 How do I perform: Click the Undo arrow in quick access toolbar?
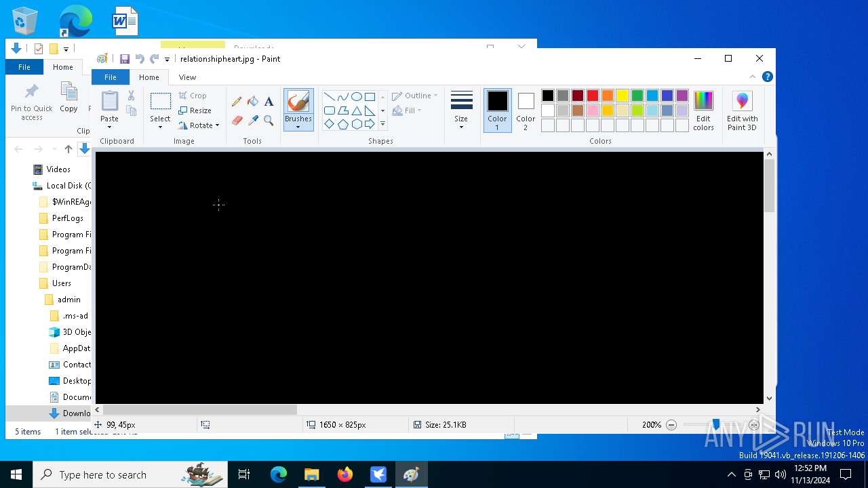[140, 59]
